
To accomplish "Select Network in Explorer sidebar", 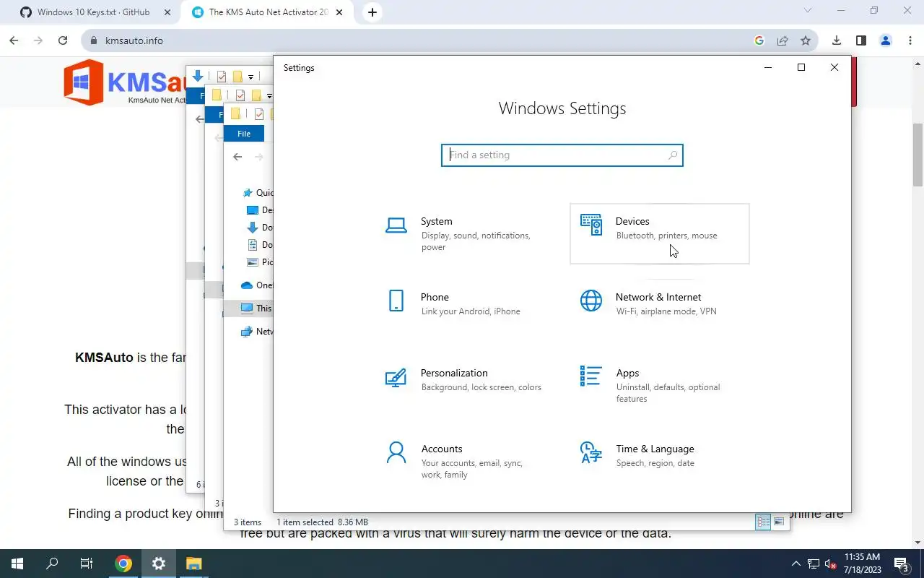I will coord(257,332).
